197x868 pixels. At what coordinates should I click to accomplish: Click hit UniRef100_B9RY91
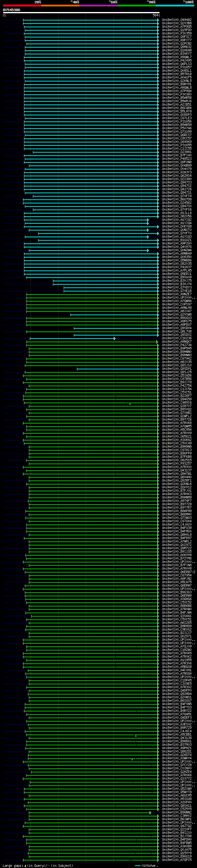pos(176,84)
